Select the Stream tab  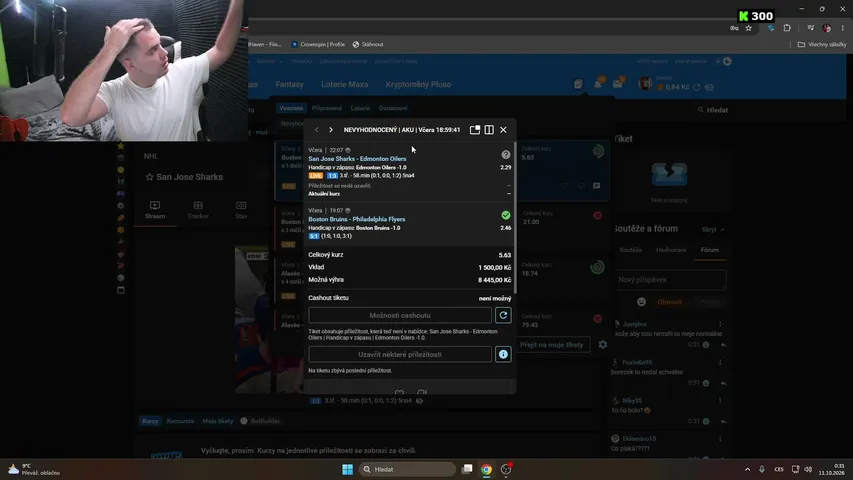[x=154, y=211]
